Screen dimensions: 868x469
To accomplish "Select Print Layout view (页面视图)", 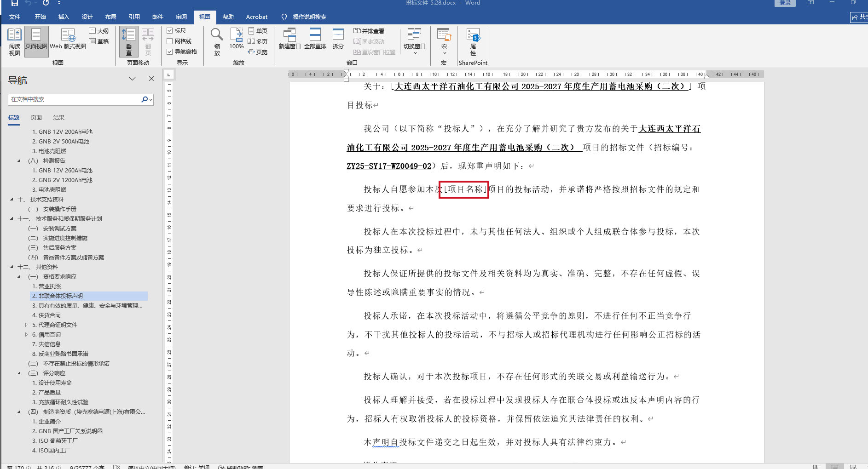I will [x=36, y=41].
